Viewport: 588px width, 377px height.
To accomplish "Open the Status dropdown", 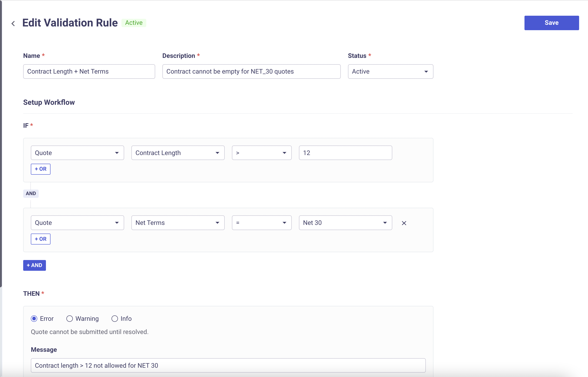I will (390, 72).
